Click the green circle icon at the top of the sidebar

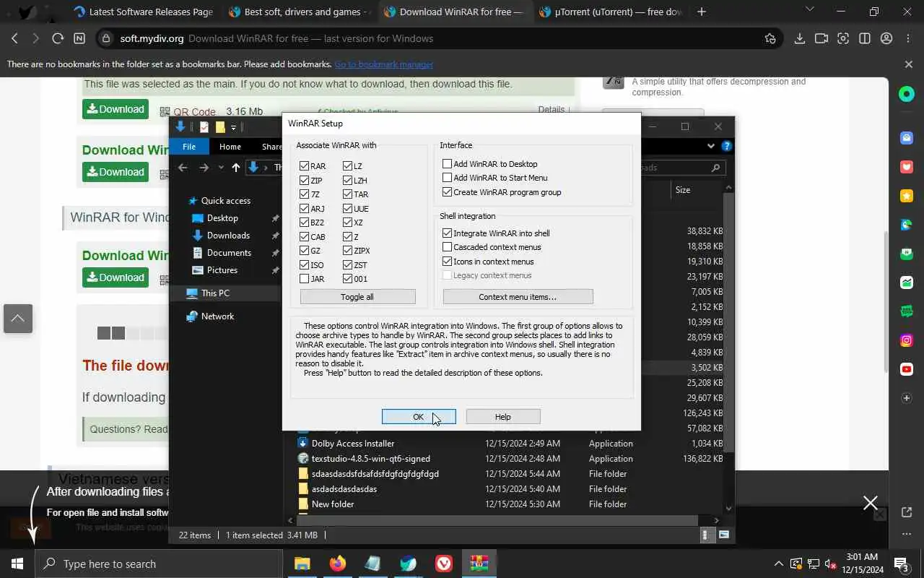[907, 94]
